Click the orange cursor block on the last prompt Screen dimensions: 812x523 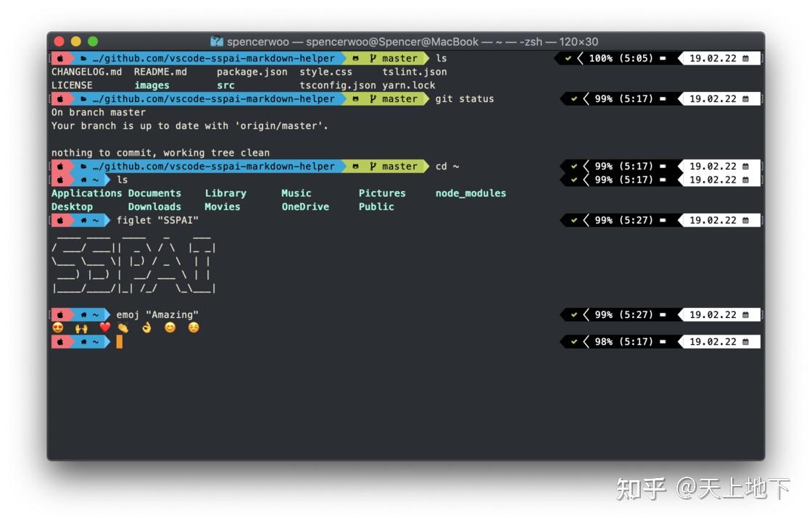[119, 342]
